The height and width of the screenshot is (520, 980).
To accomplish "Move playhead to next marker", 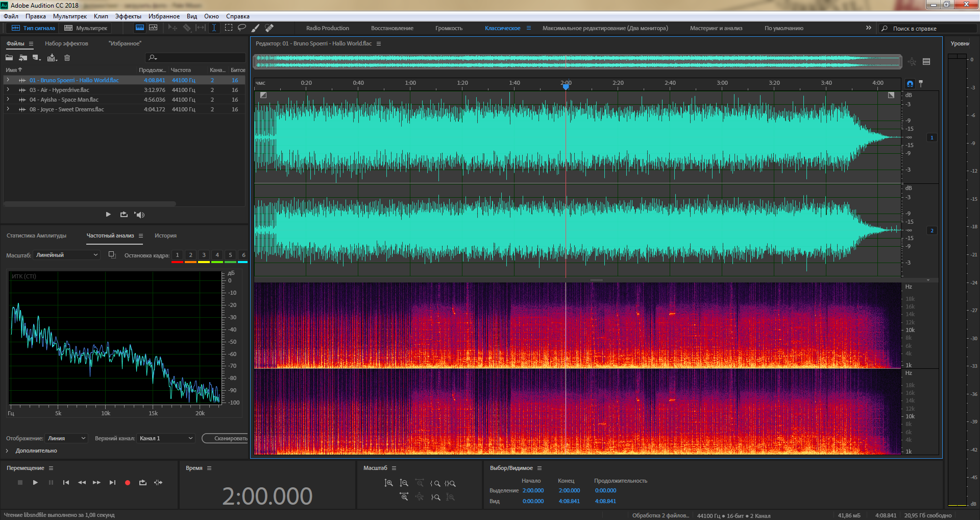I will pos(112,483).
